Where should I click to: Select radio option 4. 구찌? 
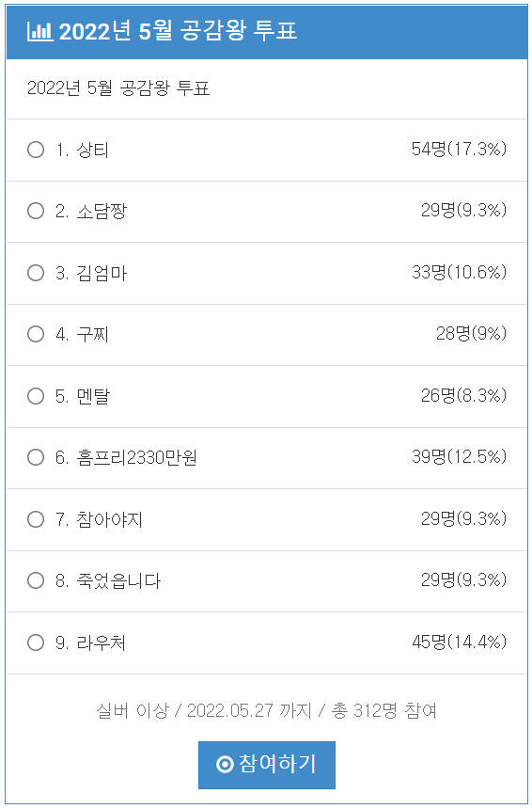tap(36, 334)
